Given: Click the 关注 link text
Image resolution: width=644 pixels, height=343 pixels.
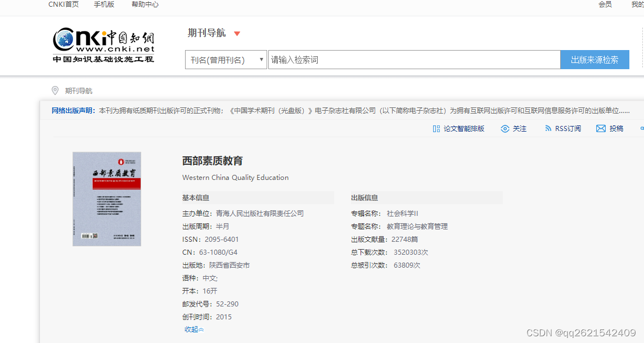Looking at the screenshot, I should pyautogui.click(x=520, y=129).
